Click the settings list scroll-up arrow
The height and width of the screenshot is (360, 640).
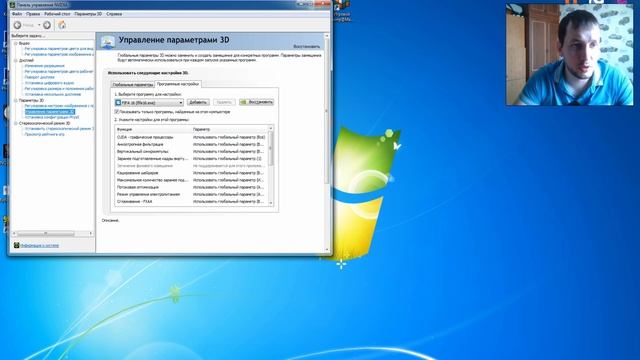271,129
